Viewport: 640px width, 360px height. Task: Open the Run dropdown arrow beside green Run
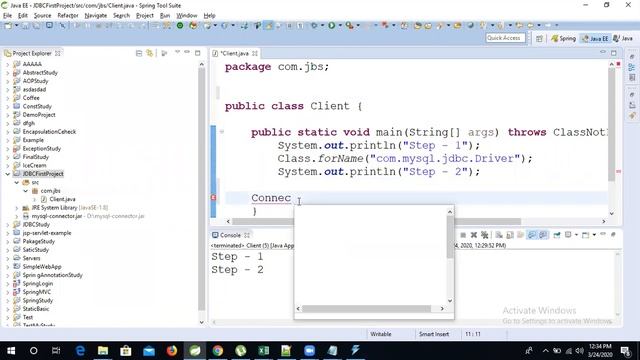340,25
